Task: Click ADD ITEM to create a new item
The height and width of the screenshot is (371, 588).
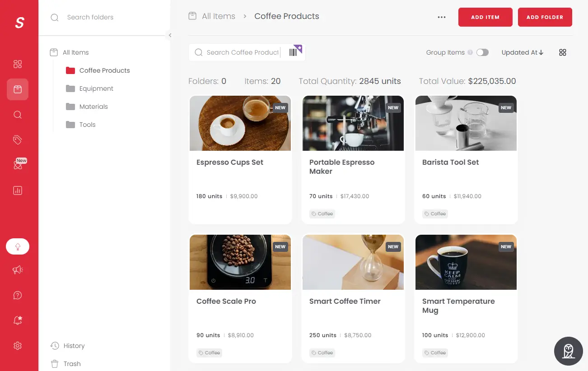Action: pos(485,17)
